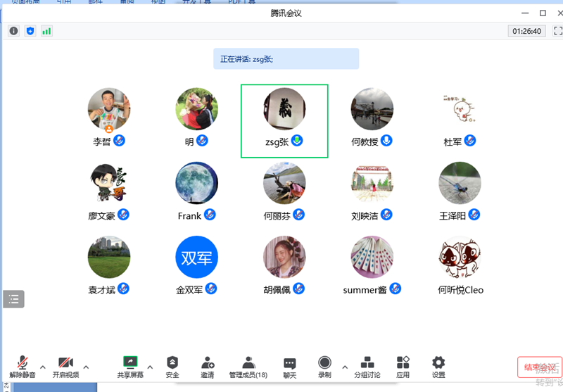Open the 应用 apps menu

[403, 367]
